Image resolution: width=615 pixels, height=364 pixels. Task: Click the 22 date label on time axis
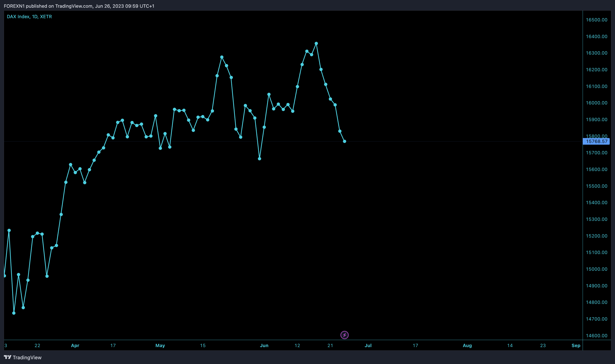click(x=37, y=346)
